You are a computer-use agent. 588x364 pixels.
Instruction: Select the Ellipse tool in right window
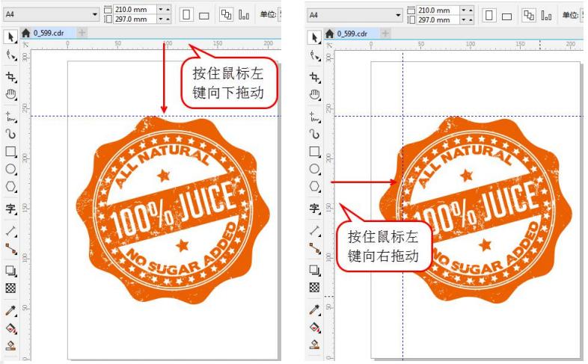click(x=315, y=169)
